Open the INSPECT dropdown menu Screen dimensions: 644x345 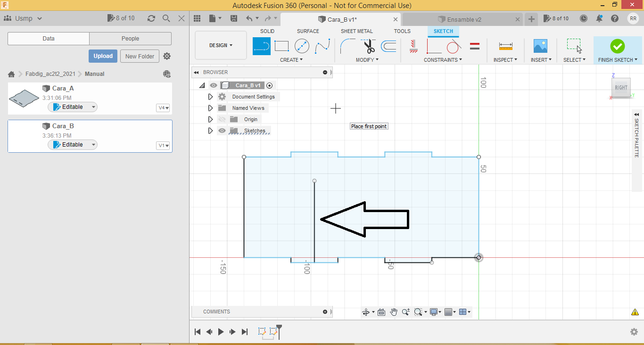(x=505, y=60)
